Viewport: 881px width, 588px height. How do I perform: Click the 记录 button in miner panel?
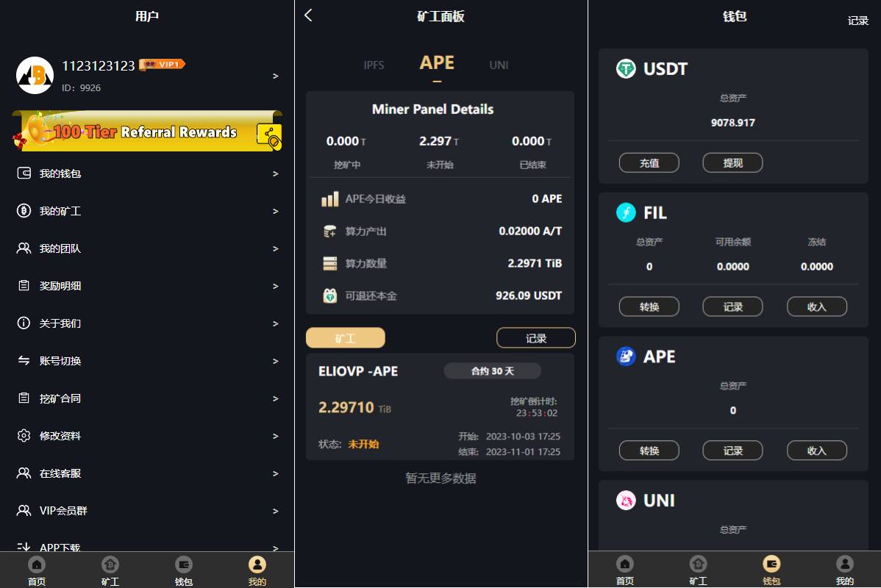coord(536,338)
